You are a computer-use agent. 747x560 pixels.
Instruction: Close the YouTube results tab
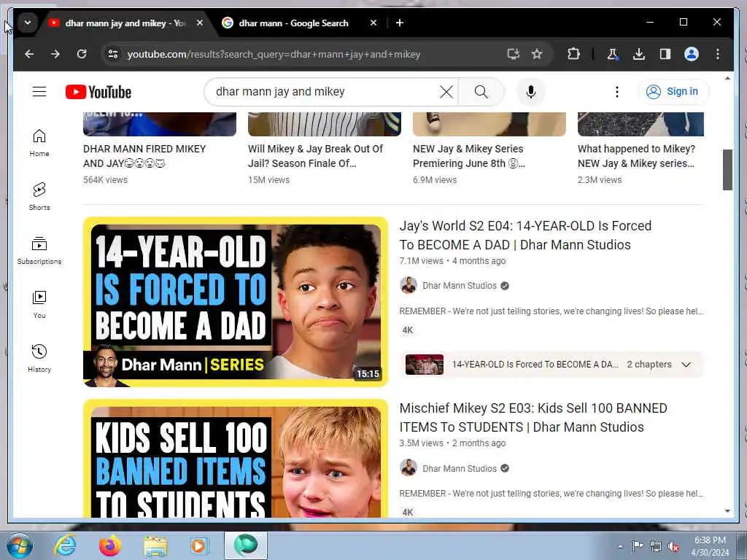(x=200, y=23)
